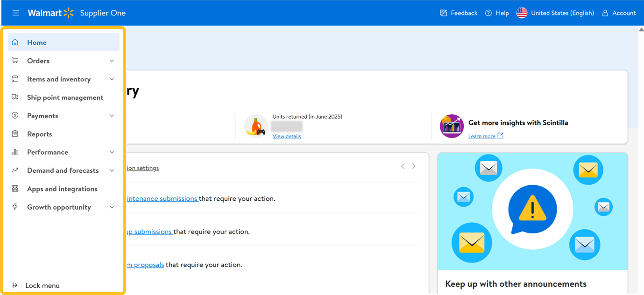Expand the Orders menu chevron
This screenshot has width=644, height=295.
click(x=112, y=61)
